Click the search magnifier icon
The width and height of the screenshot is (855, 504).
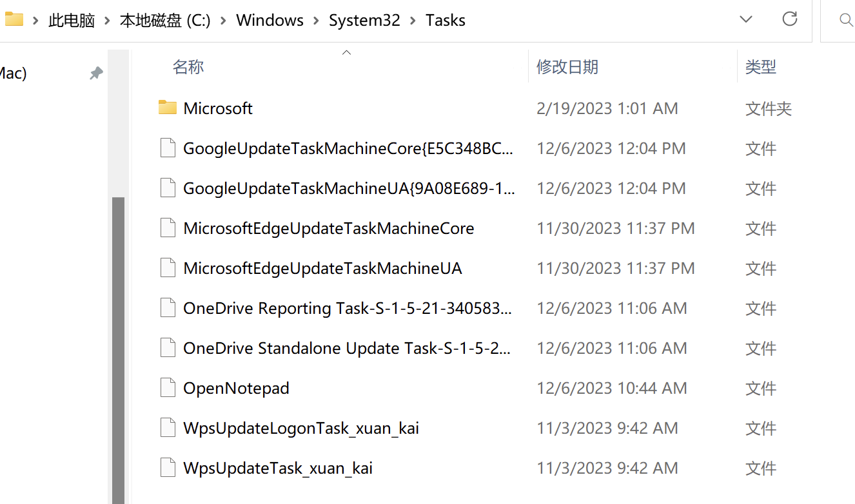[x=847, y=20]
